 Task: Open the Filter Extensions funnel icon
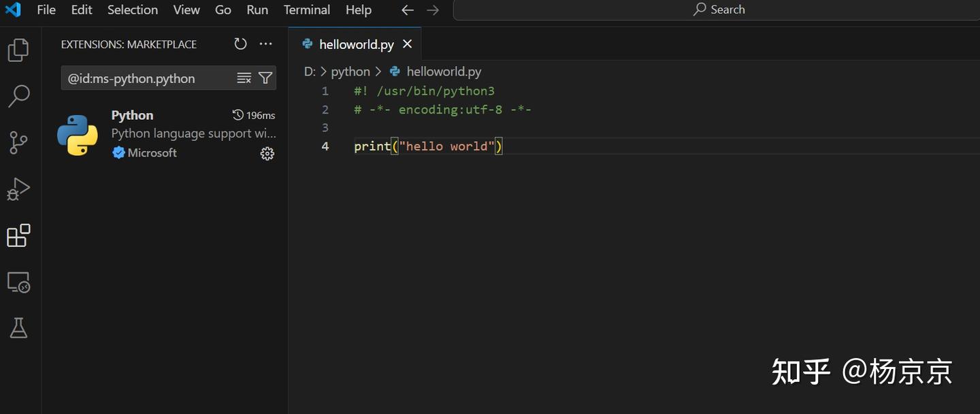click(x=265, y=78)
